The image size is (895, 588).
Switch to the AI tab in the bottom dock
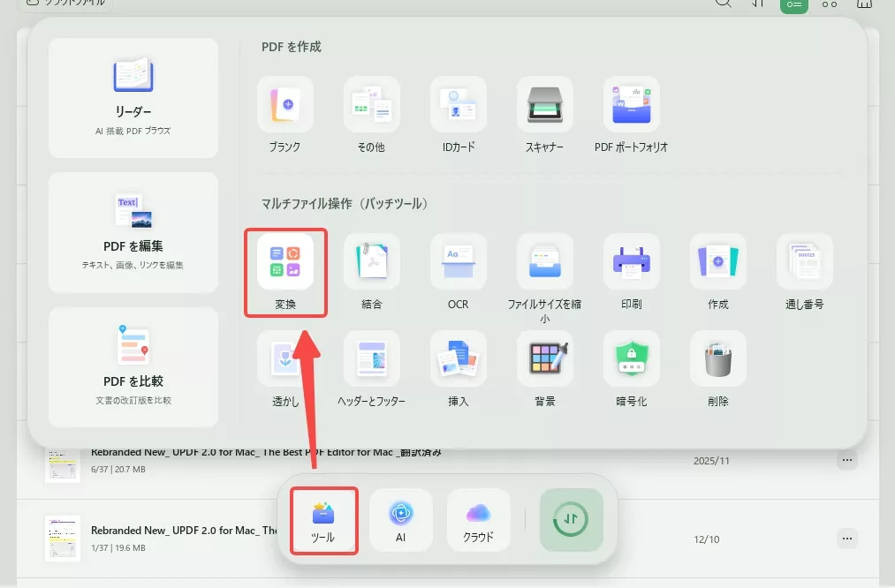(x=401, y=520)
